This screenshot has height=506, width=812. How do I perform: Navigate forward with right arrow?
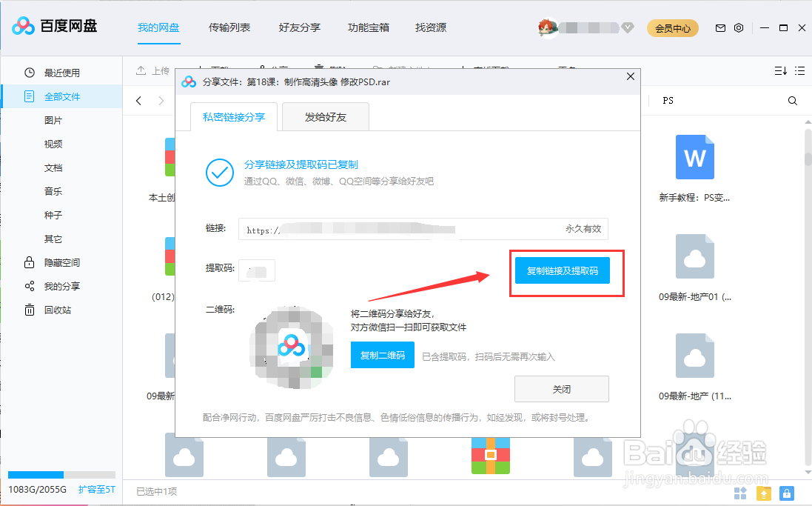[161, 101]
